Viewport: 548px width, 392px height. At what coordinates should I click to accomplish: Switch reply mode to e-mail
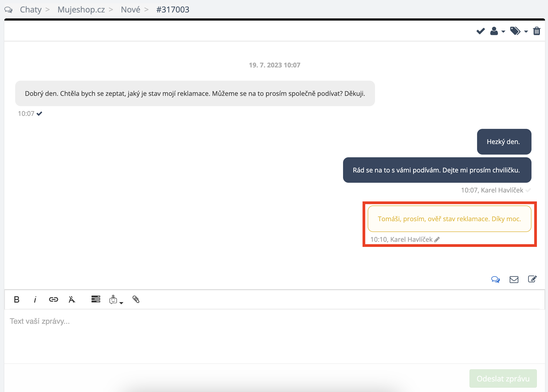coord(514,279)
